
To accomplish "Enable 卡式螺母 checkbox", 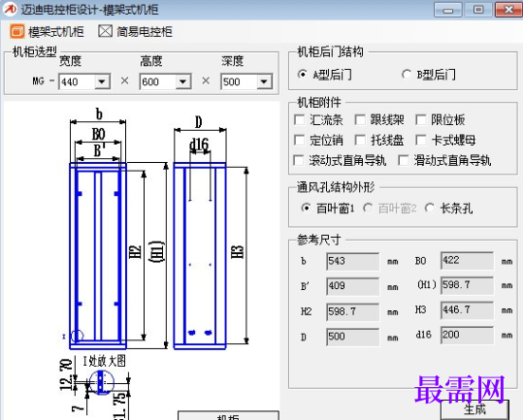I will click(420, 140).
